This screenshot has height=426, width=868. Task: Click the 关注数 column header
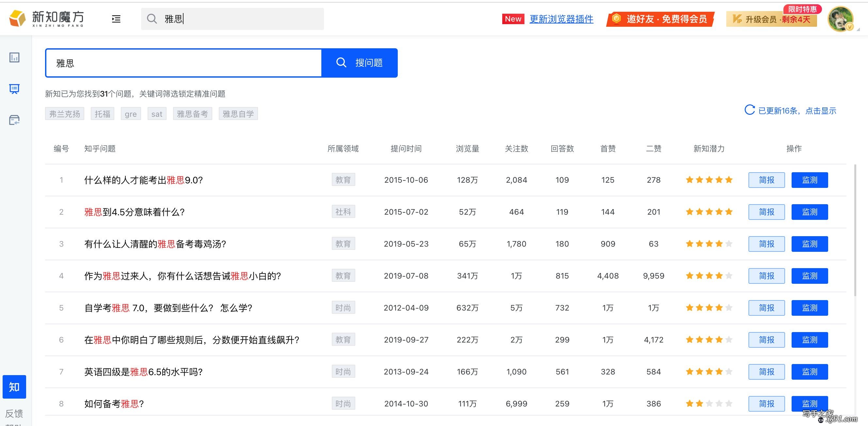point(516,148)
